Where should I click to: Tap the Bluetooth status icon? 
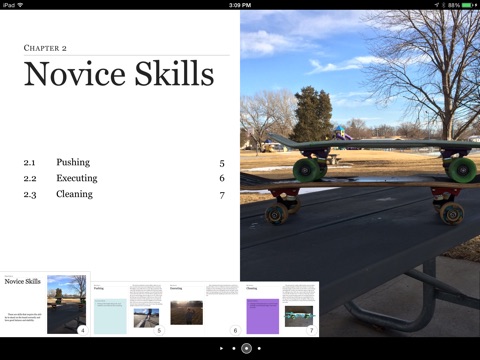[444, 5]
